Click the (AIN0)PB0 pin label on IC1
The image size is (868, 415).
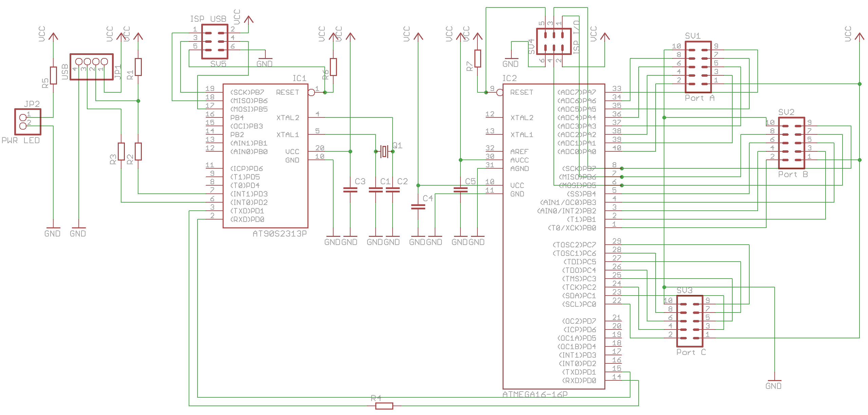pyautogui.click(x=249, y=152)
